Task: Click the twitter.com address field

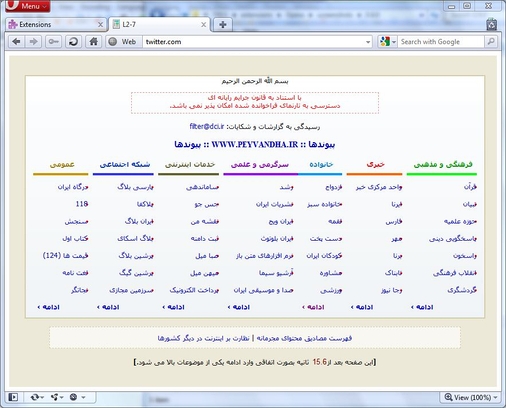Action: coord(253,42)
